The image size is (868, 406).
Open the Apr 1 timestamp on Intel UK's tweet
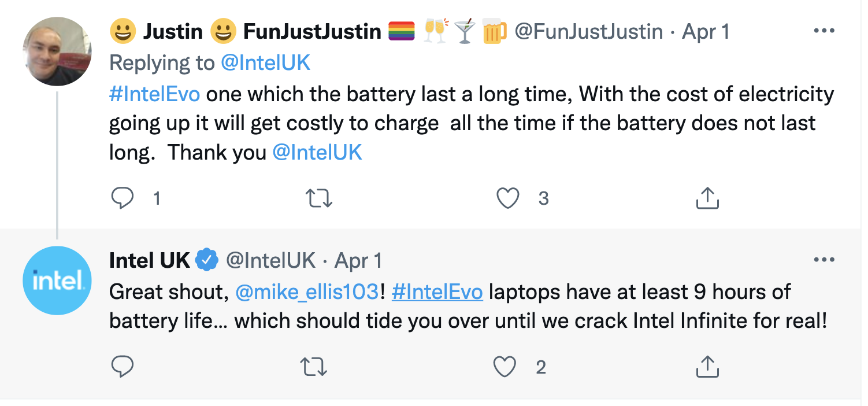358,261
